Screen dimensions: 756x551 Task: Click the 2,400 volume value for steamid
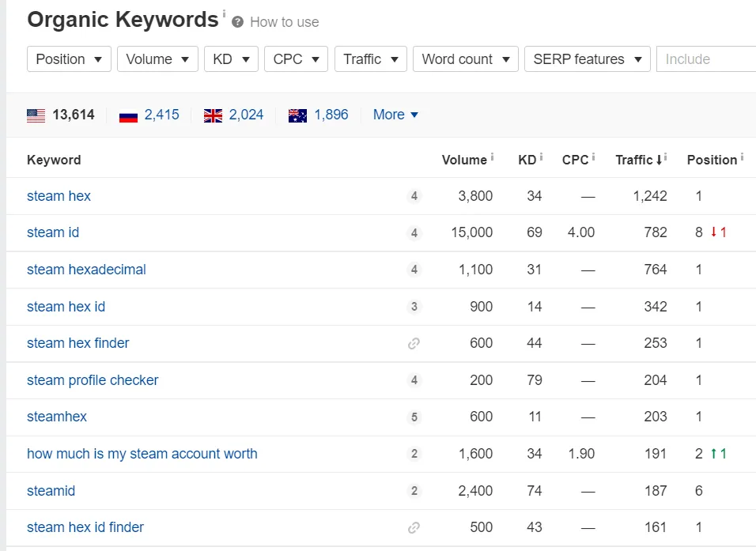475,491
